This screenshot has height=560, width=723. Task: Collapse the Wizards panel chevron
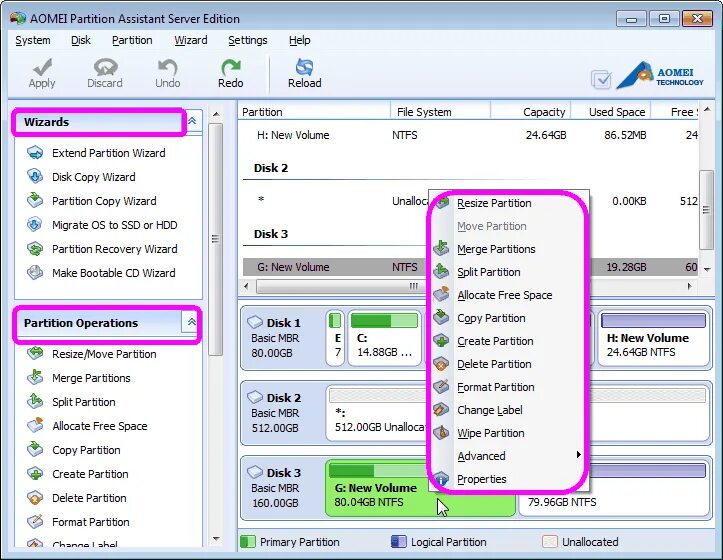(192, 121)
